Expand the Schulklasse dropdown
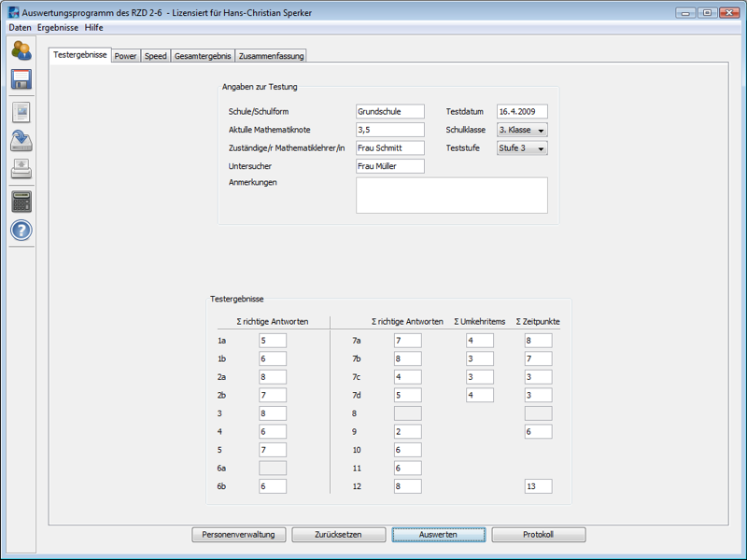Image resolution: width=747 pixels, height=560 pixels. click(x=541, y=130)
